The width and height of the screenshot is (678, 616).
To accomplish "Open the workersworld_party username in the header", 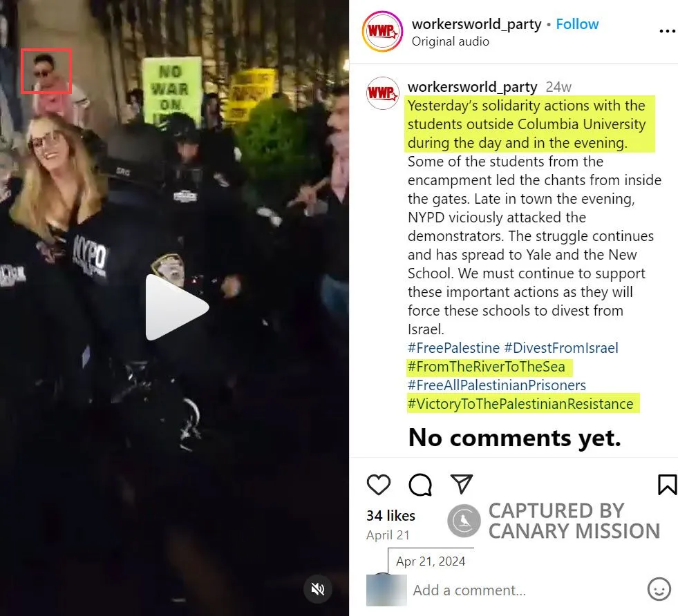I will click(x=476, y=24).
